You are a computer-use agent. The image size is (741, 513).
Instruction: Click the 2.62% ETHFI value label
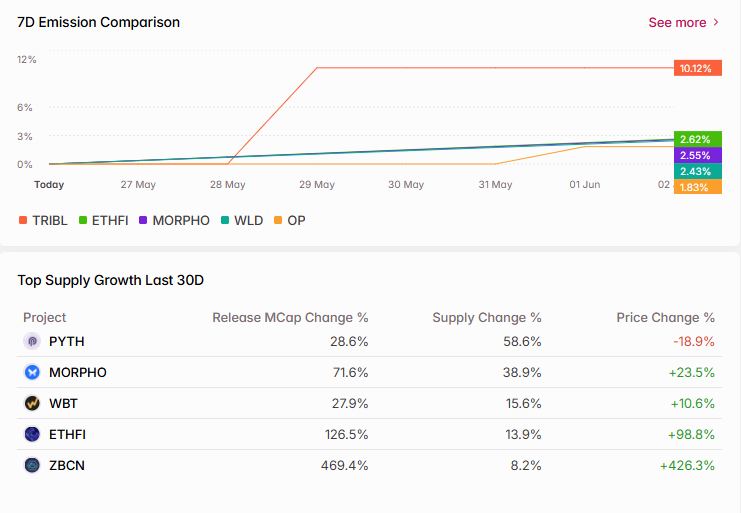coord(698,139)
